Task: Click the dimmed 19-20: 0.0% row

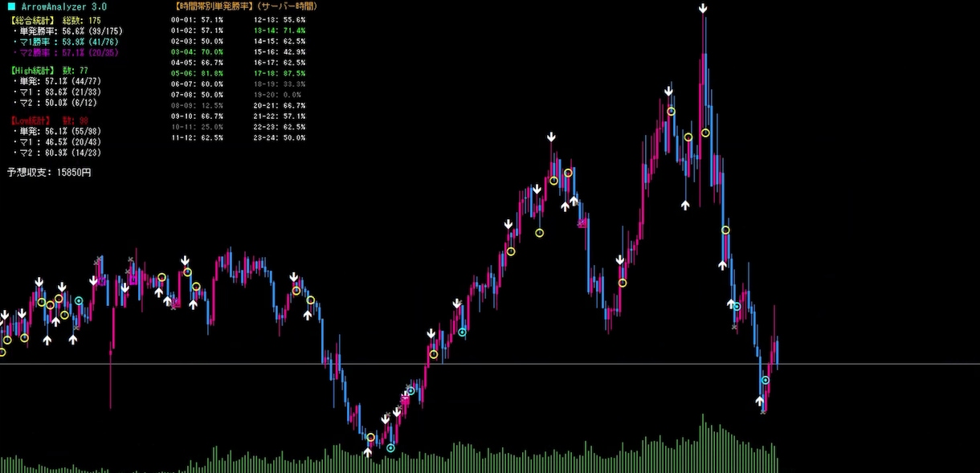Action: (x=277, y=95)
